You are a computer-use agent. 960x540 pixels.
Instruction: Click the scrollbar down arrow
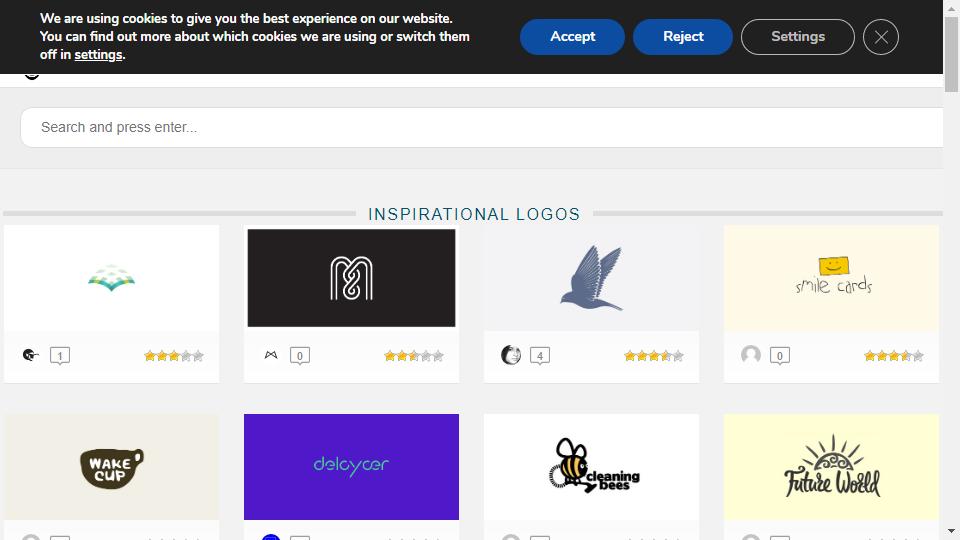[951, 531]
